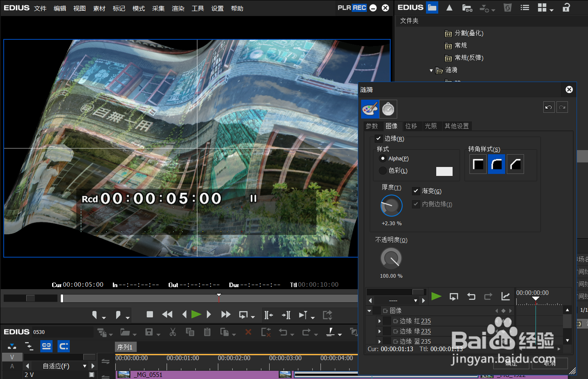Screen dimensions: 588x379
Task: Switch to the 参数 tab
Action: pyautogui.click(x=372, y=126)
